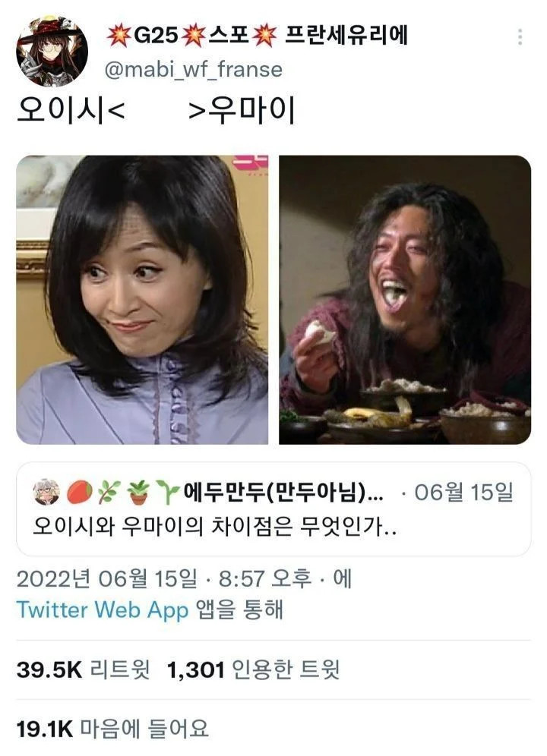The width and height of the screenshot is (547, 756).
Task: Click the display name 프란세유리에
Action: [346, 35]
